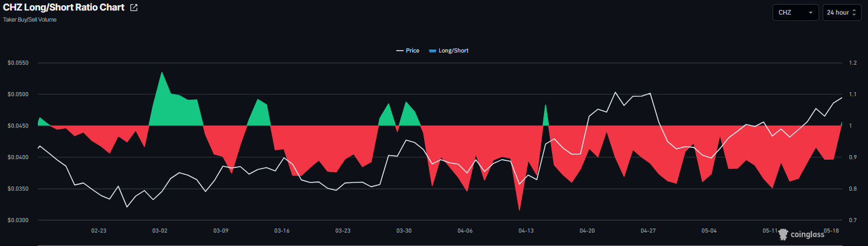Click the 05-04 date label
Viewport: 868px width, 246px height.
click(x=710, y=231)
